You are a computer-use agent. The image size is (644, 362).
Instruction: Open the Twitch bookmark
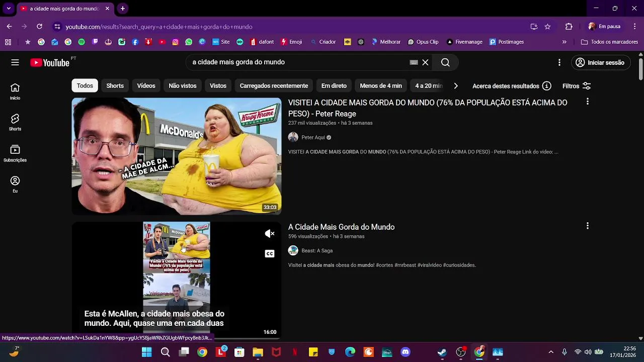coord(95,42)
